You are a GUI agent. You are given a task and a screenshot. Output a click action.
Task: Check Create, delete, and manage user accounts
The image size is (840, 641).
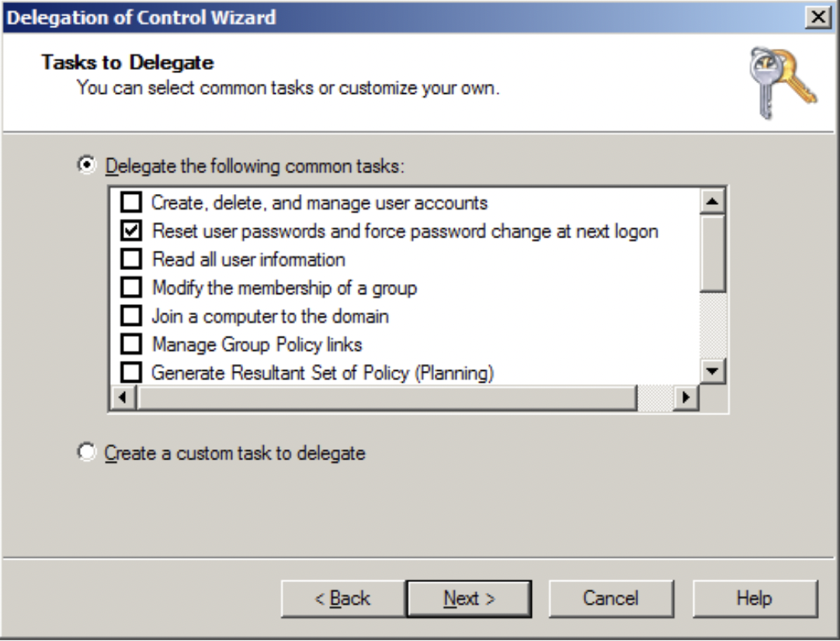click(x=131, y=203)
